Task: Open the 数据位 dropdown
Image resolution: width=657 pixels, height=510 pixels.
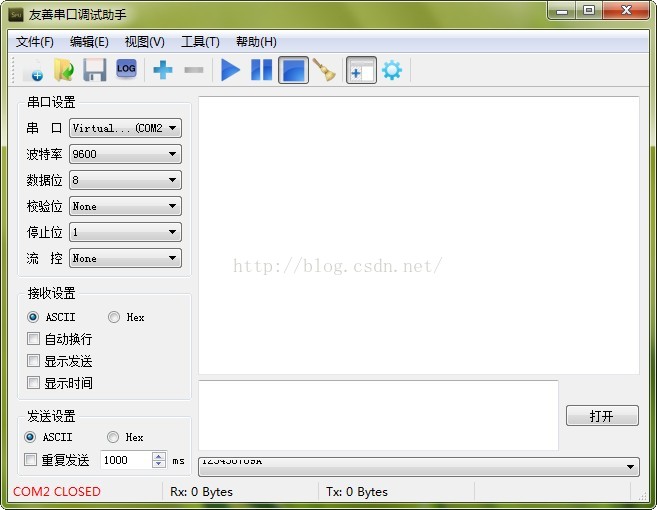Action: [125, 180]
